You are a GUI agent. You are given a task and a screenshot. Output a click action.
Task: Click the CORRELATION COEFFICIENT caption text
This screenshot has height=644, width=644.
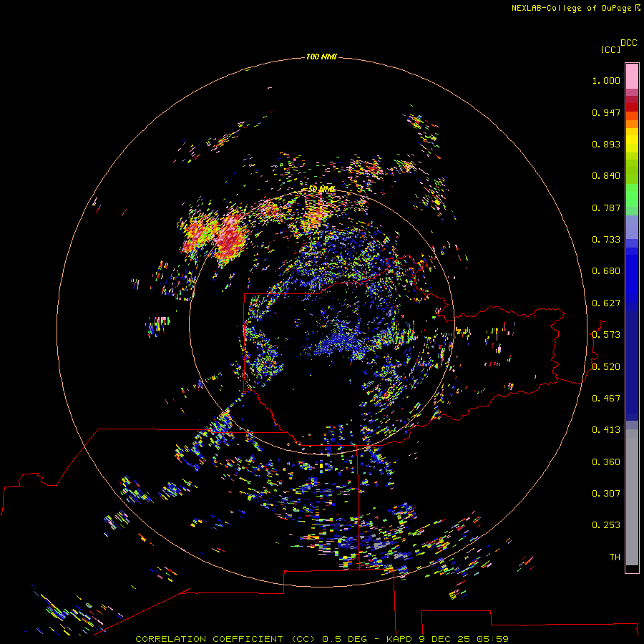point(209,639)
